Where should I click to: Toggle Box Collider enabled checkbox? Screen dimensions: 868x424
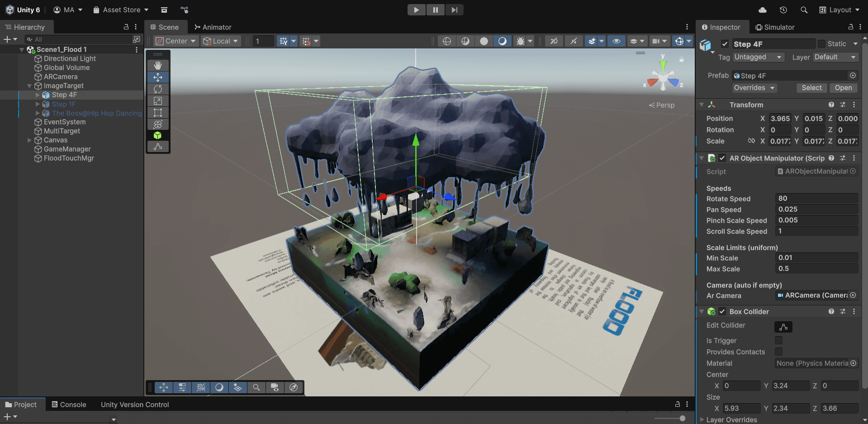coord(722,311)
